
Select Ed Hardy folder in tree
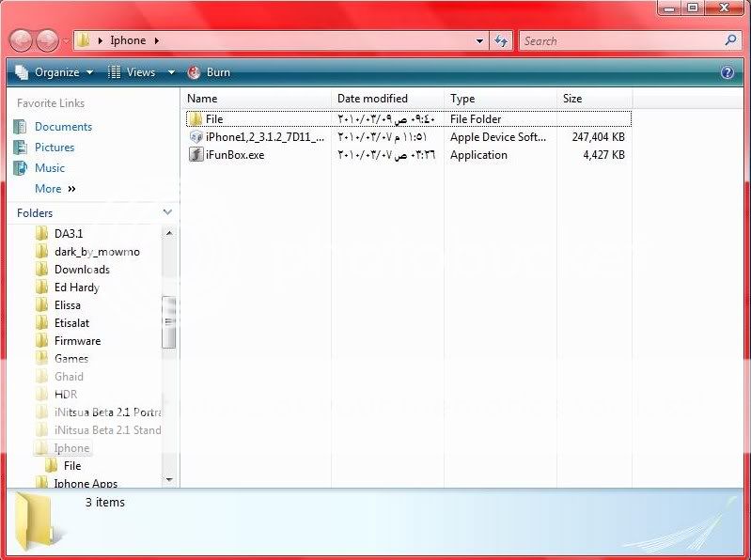click(x=77, y=288)
